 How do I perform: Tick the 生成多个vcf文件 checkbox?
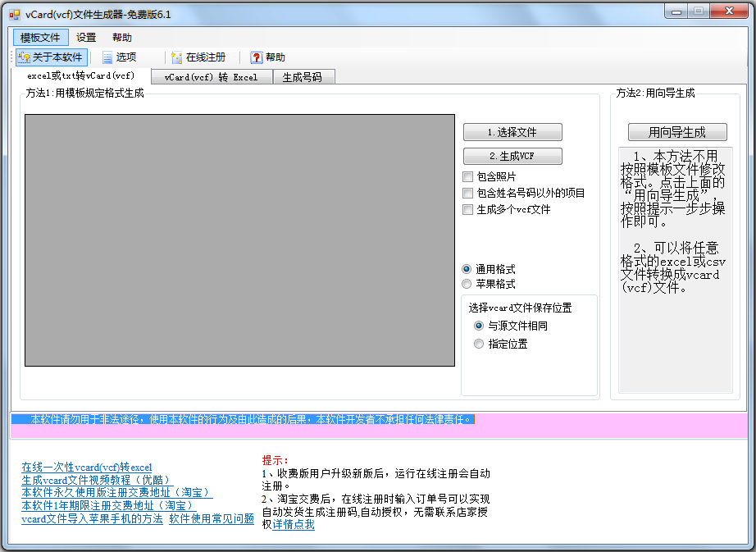[x=507, y=209]
